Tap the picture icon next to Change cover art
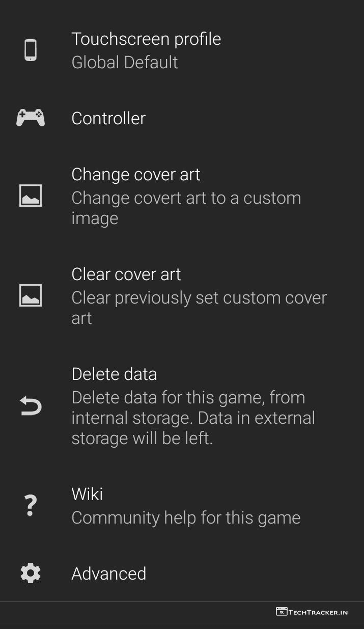 (x=31, y=196)
